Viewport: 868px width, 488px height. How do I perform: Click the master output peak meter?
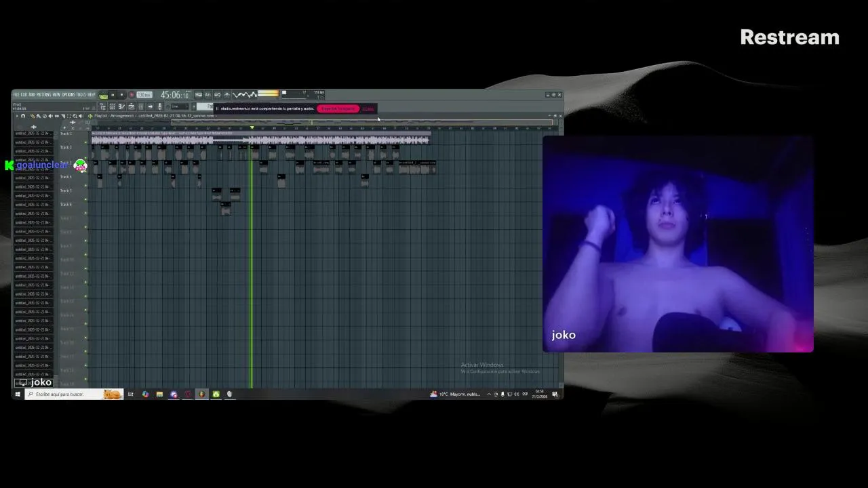268,94
